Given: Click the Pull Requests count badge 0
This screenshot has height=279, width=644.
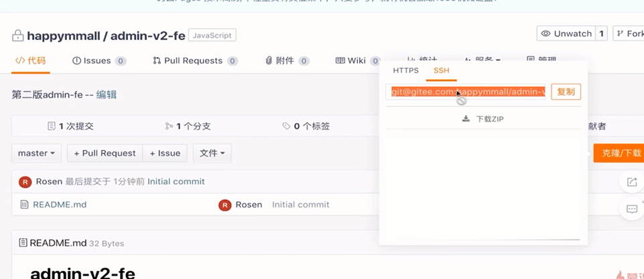Looking at the screenshot, I should (x=232, y=61).
